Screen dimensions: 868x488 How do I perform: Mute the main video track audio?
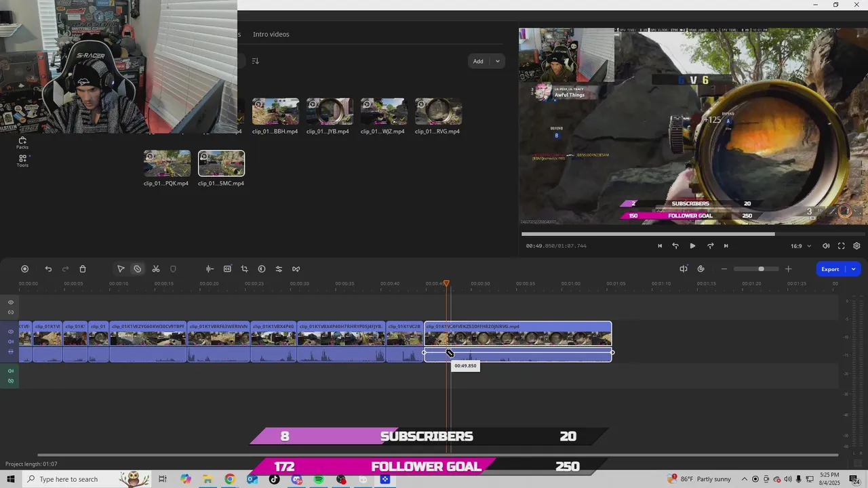[11, 342]
